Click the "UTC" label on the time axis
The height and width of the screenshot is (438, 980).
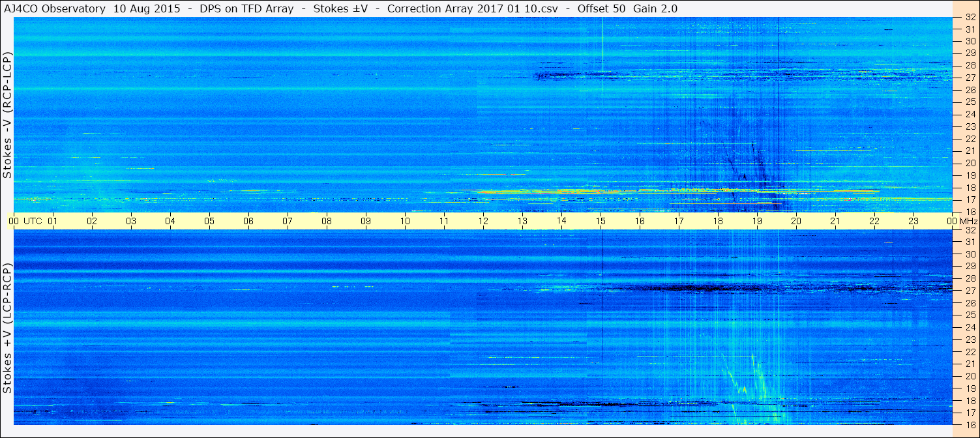(33, 221)
